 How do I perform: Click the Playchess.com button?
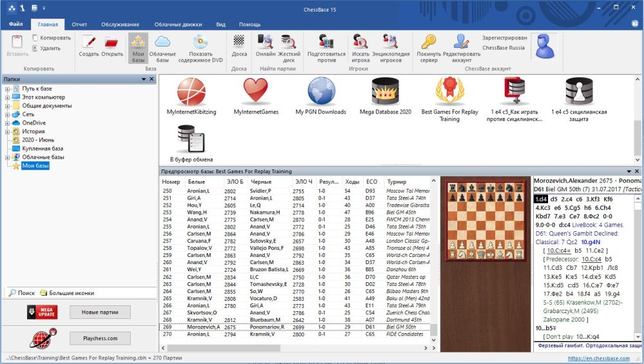coord(100,338)
